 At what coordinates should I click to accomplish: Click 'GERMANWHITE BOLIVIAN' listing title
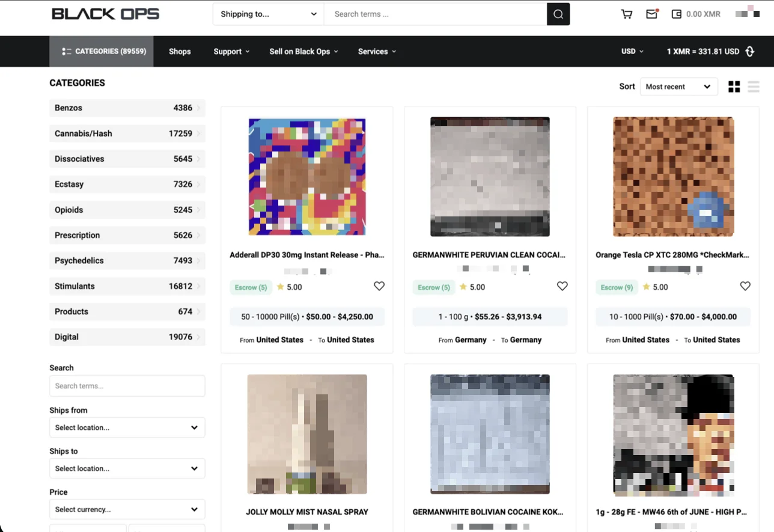click(488, 512)
